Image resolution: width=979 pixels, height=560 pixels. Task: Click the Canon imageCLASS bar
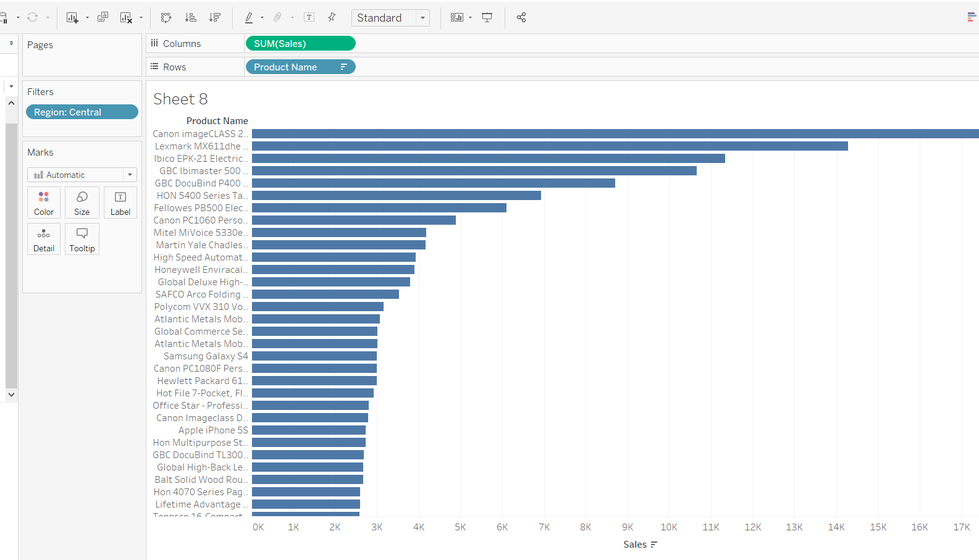point(615,133)
